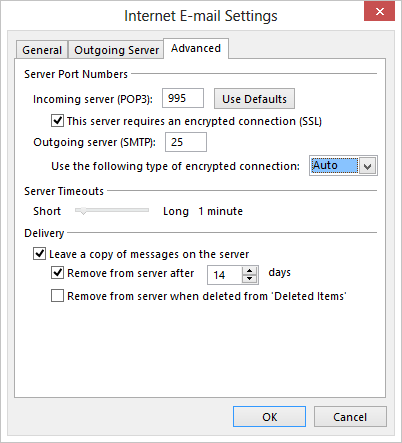Click the days number field showing 14
The width and height of the screenshot is (402, 443).
point(225,275)
